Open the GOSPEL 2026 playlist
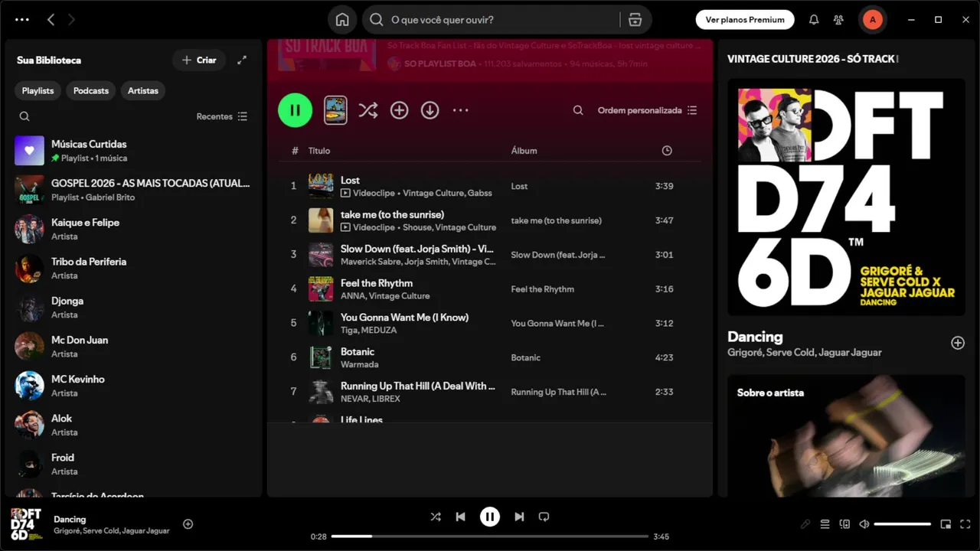Viewport: 980px width, 551px height. point(134,190)
